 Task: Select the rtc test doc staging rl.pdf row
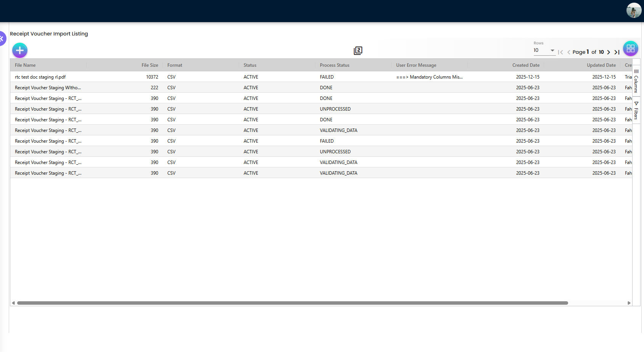coord(40,77)
